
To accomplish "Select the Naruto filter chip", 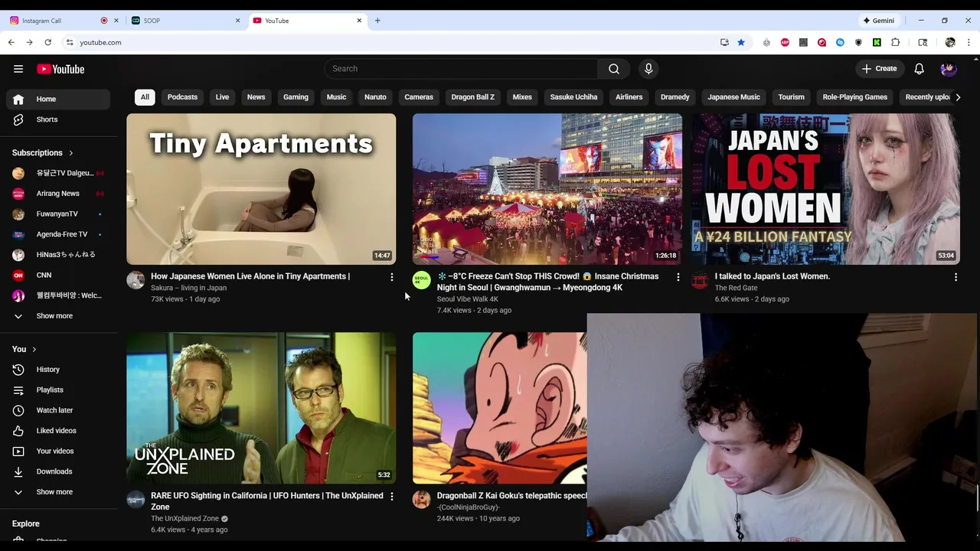I will point(375,97).
